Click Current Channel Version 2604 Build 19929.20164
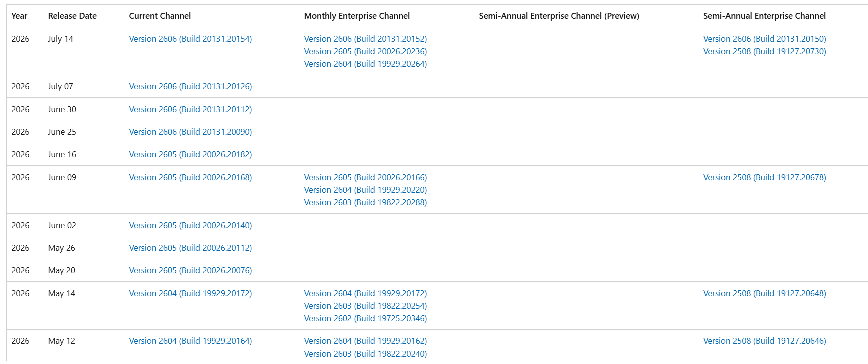 (190, 341)
